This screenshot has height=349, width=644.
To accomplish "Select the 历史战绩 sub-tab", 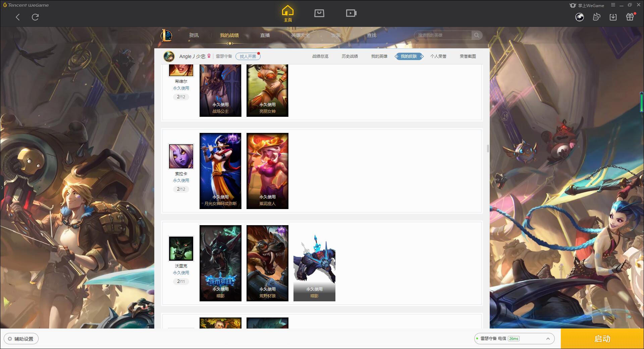I will click(350, 56).
